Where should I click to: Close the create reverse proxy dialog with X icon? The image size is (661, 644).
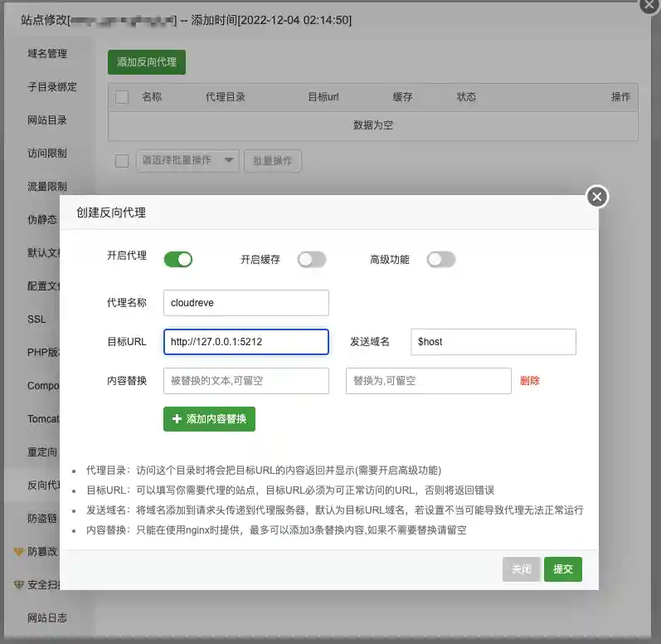point(597,197)
